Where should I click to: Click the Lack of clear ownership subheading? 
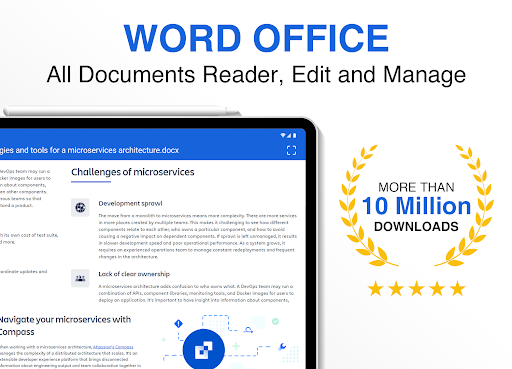click(134, 274)
